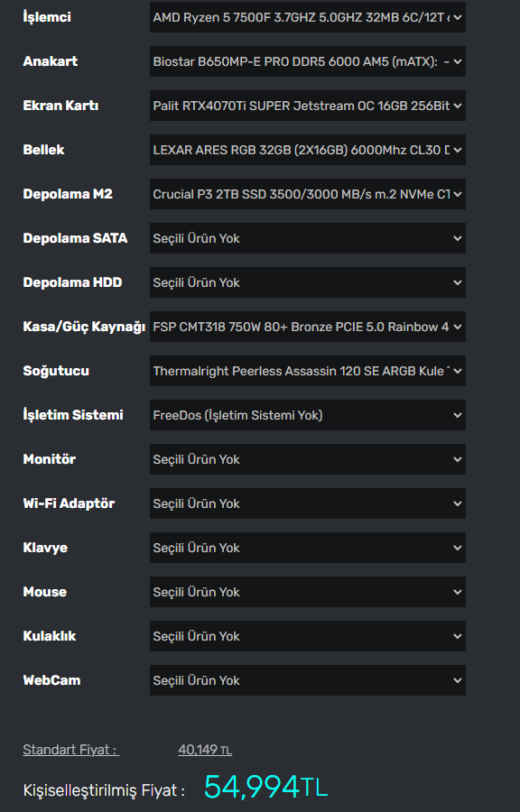Select a Klavye keyboard option
This screenshot has width=520, height=812.
[x=308, y=548]
